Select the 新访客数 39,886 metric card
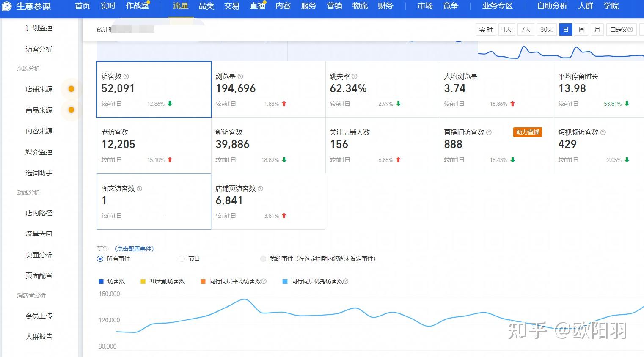644x357 pixels. pos(268,146)
